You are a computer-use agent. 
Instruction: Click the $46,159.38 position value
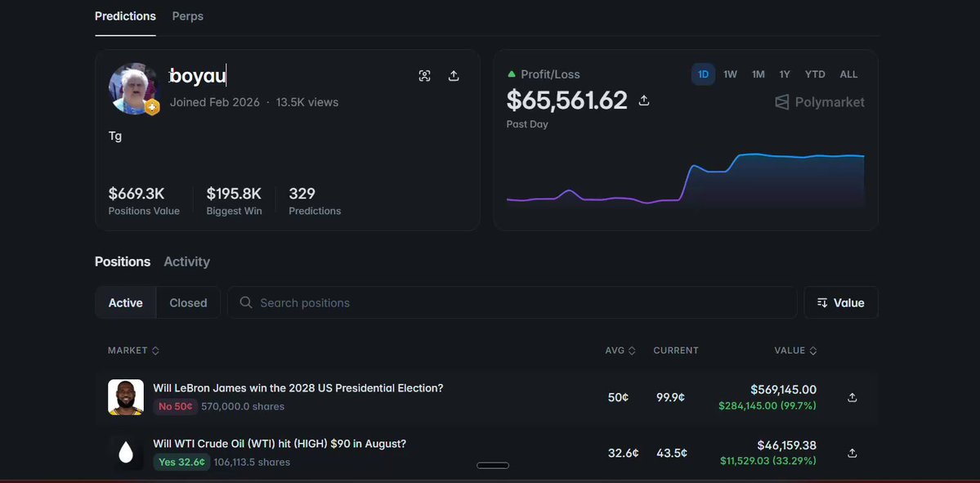786,445
